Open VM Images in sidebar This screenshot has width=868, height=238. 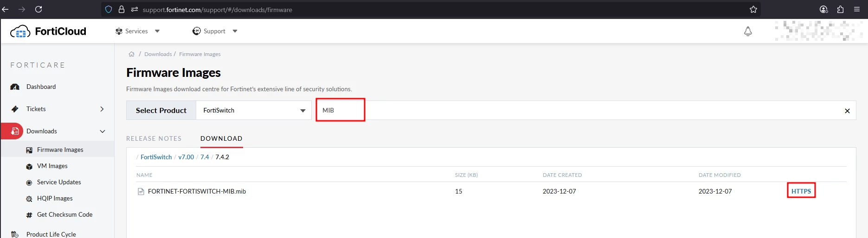click(52, 166)
